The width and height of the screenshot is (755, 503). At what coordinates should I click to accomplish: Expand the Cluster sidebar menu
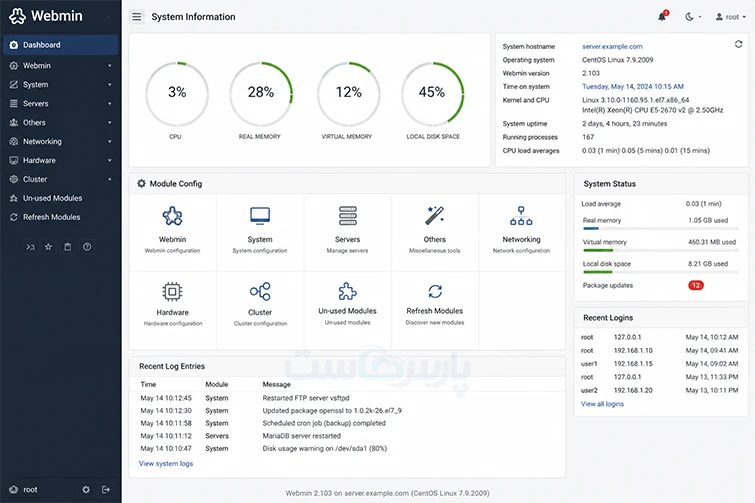pyautogui.click(x=60, y=179)
